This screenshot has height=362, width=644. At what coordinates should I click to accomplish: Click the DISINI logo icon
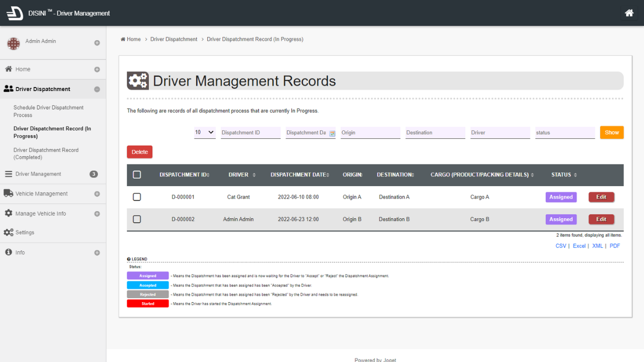click(x=15, y=13)
